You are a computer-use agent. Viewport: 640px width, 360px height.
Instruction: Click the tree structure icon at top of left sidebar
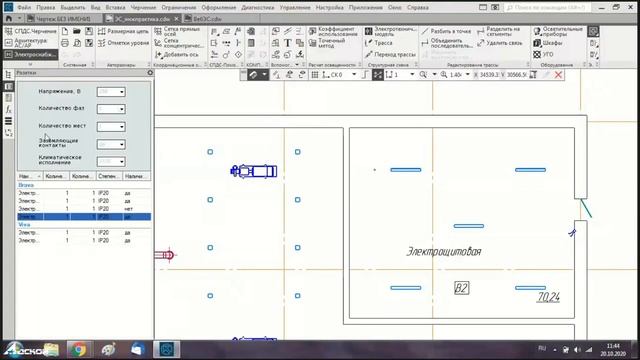8,74
